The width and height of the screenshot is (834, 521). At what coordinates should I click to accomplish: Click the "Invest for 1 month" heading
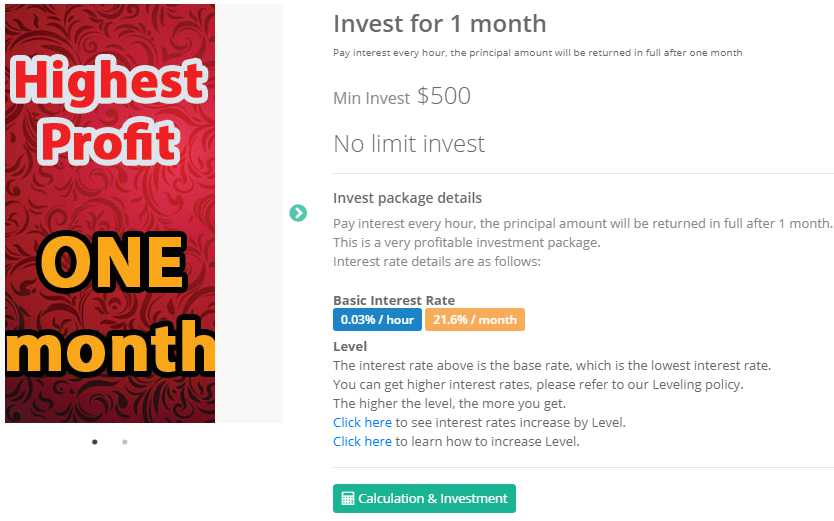pos(439,24)
